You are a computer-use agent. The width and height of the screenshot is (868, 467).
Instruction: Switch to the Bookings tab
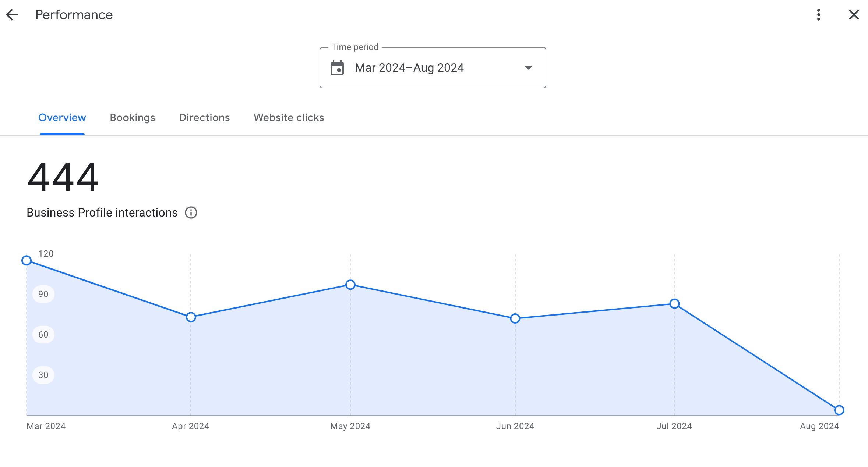pyautogui.click(x=133, y=118)
